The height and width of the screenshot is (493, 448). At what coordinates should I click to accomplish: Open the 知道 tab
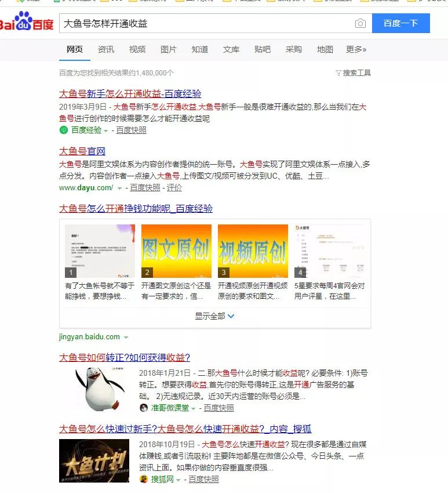click(x=200, y=49)
